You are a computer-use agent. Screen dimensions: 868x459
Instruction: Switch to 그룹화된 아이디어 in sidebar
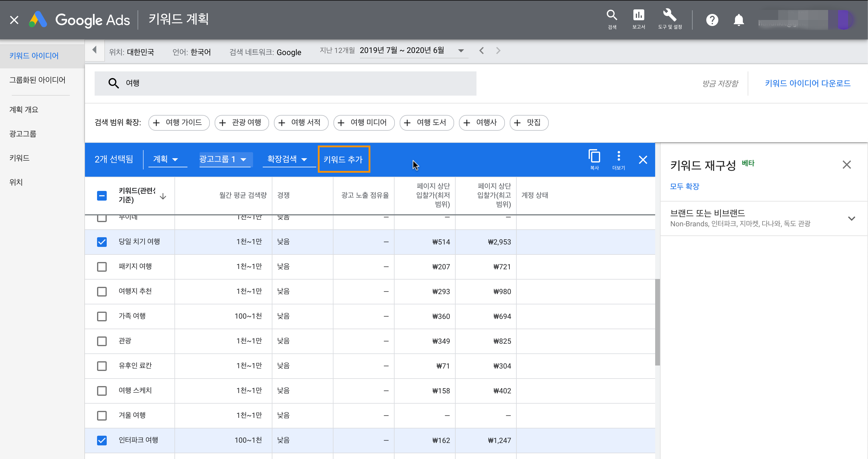pos(37,80)
